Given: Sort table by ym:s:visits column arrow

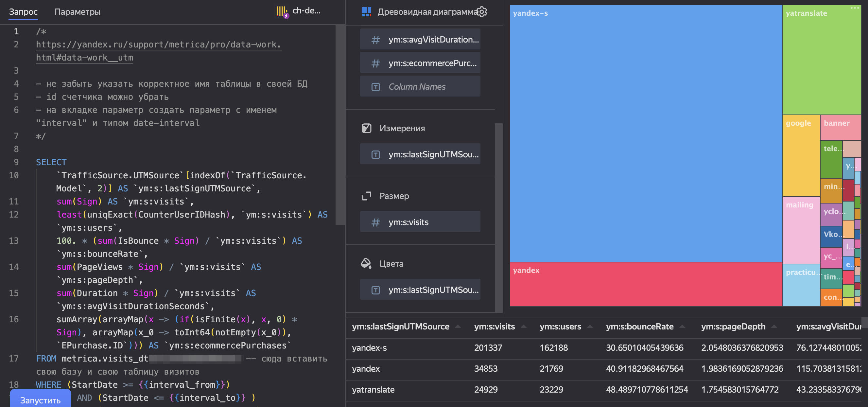Looking at the screenshot, I should 524,327.
